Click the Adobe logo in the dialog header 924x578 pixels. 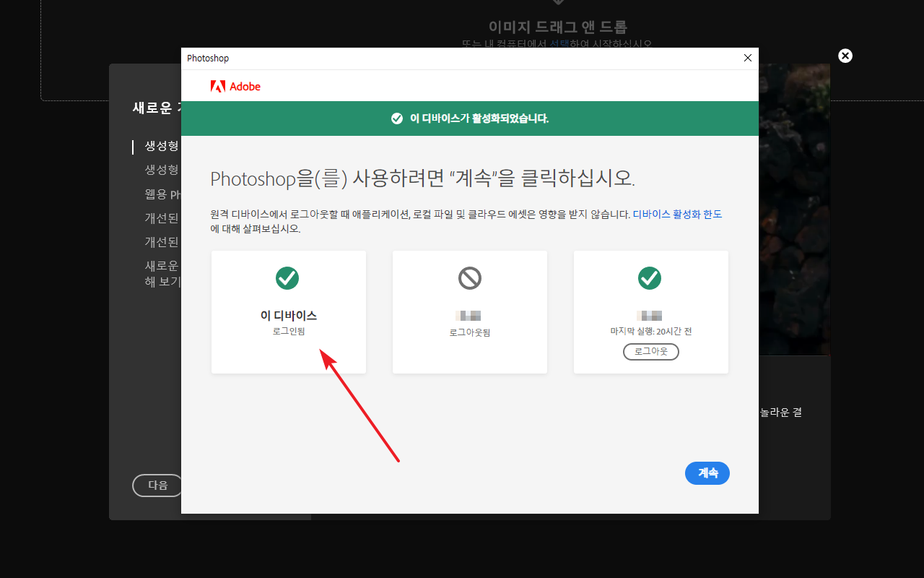235,87
